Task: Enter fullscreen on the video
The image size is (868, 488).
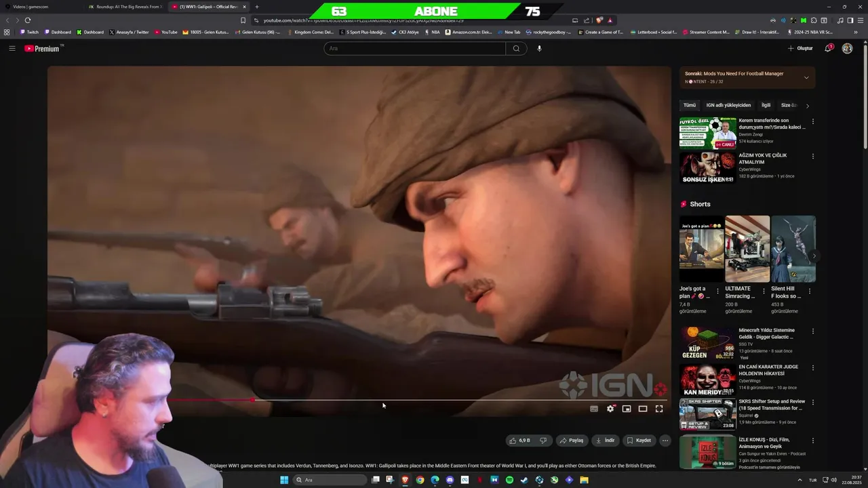Action: tap(659, 409)
